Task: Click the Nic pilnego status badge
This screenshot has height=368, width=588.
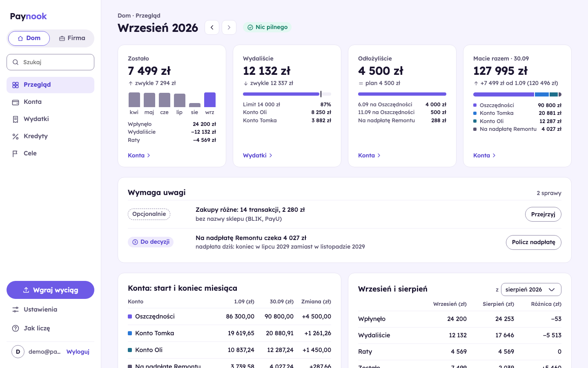Action: [x=267, y=27]
